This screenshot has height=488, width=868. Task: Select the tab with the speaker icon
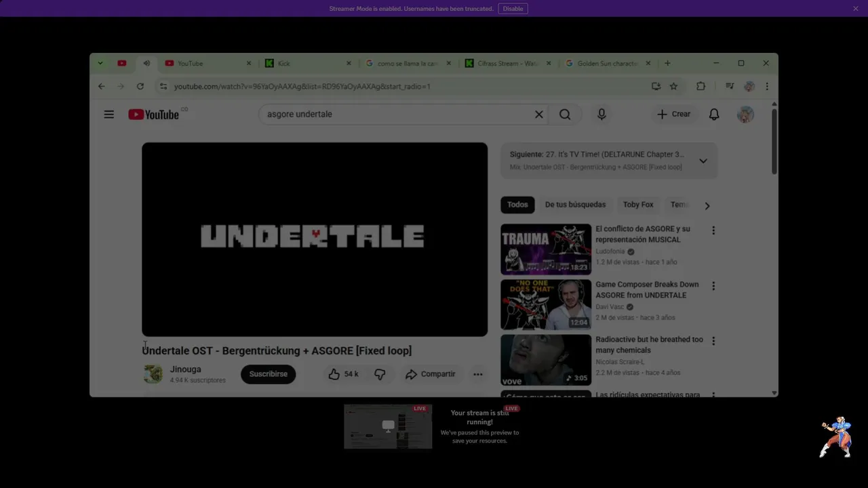click(146, 63)
